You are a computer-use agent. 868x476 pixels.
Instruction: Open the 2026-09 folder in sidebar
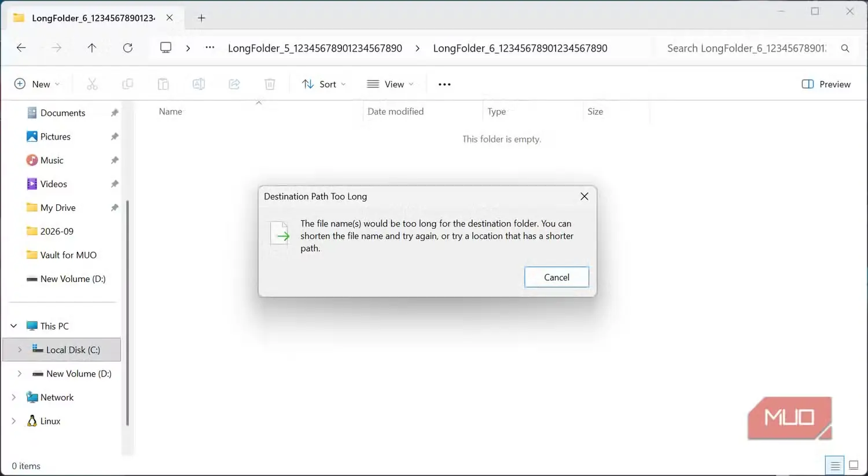click(x=57, y=231)
